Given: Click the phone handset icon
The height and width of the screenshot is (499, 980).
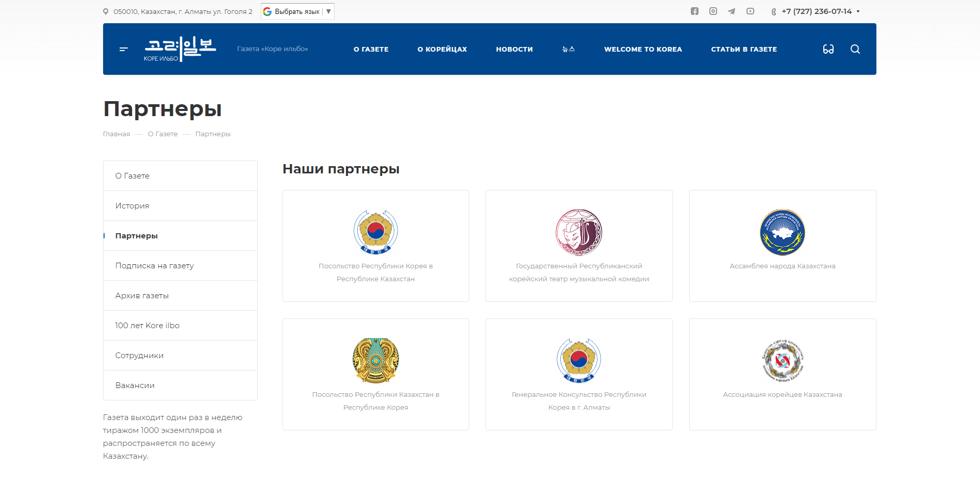Looking at the screenshot, I should coord(773,11).
